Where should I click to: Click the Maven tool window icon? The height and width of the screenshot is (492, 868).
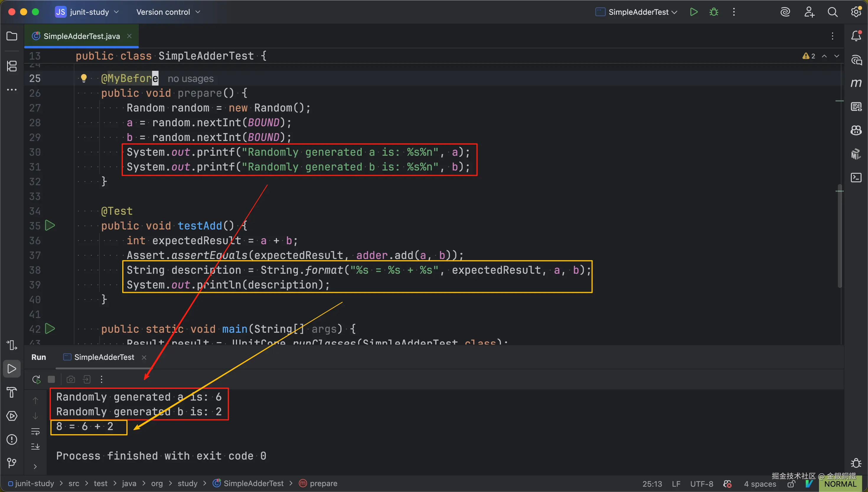tap(856, 83)
